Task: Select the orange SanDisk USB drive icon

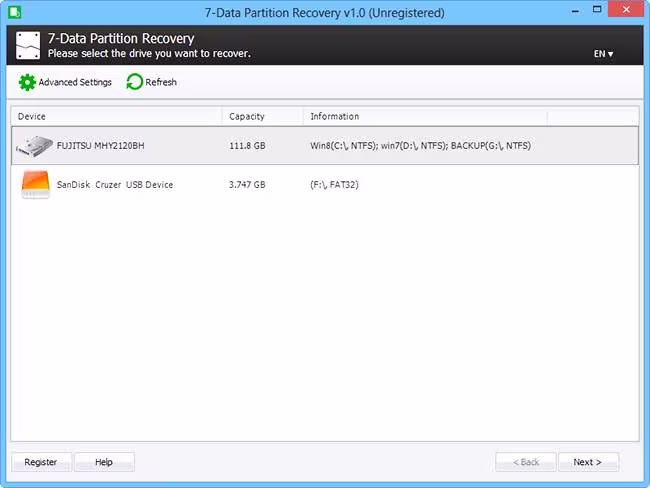Action: [35, 185]
